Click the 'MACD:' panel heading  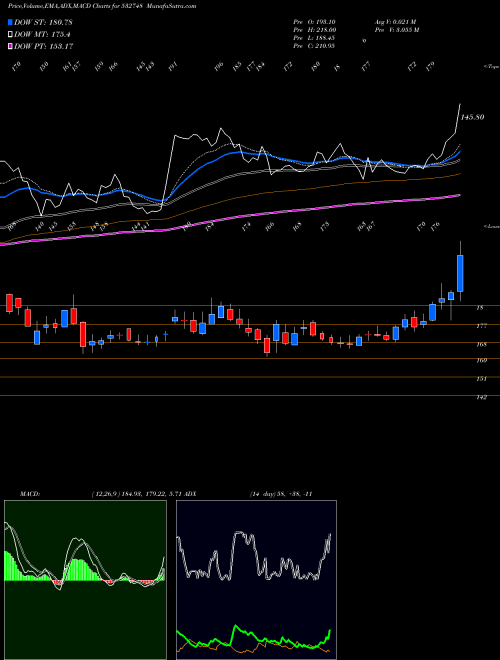(x=29, y=494)
